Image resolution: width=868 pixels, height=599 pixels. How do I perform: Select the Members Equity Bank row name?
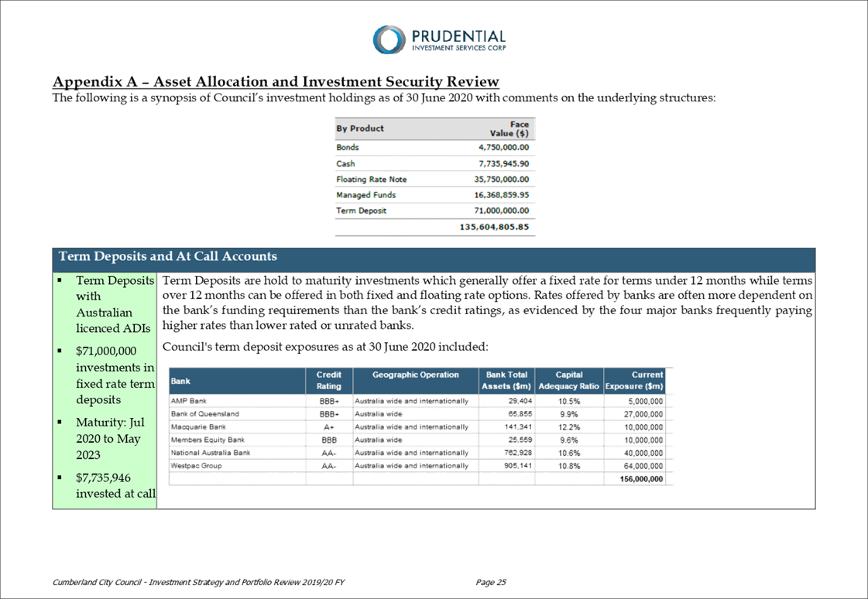coord(208,440)
